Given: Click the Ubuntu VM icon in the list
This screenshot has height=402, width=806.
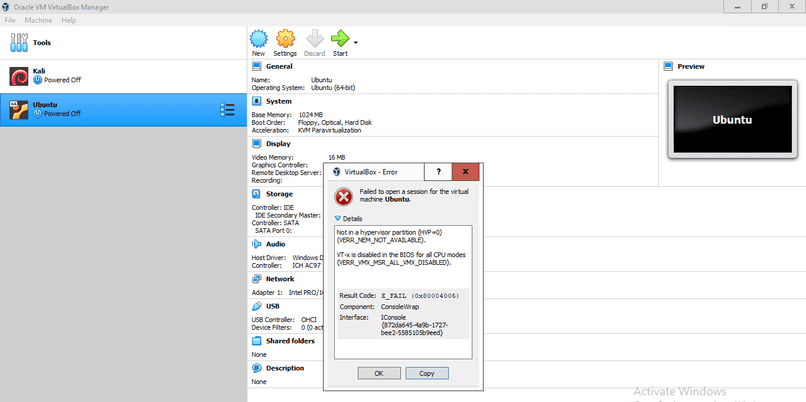Looking at the screenshot, I should [x=18, y=109].
